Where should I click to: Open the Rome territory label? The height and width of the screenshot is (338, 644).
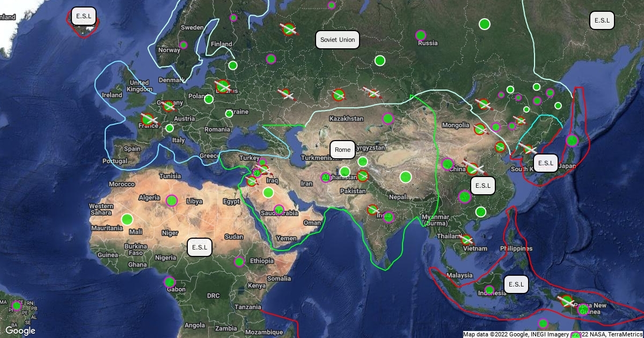click(x=342, y=150)
